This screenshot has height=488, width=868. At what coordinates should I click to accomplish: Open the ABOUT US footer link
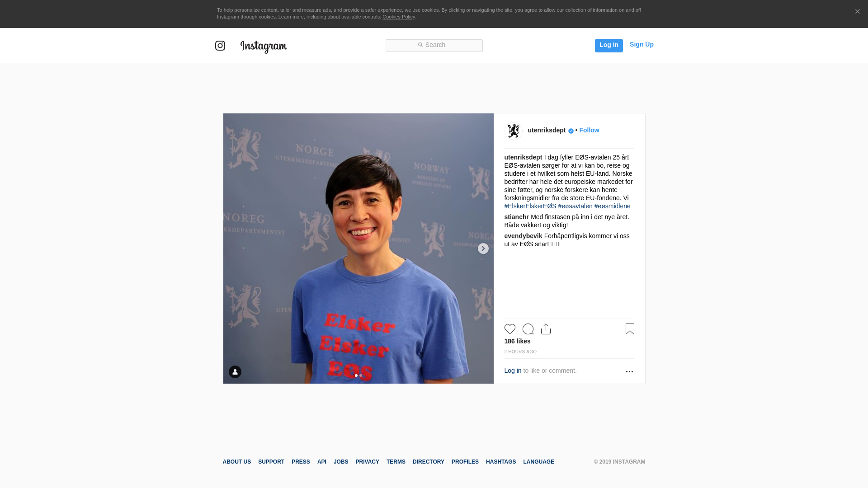[x=237, y=462]
